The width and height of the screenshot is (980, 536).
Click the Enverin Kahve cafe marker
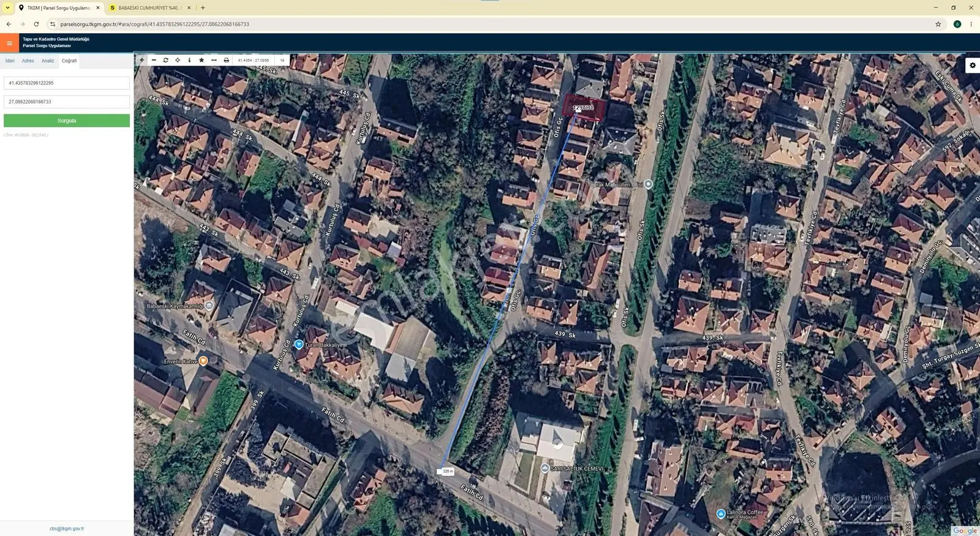point(203,361)
